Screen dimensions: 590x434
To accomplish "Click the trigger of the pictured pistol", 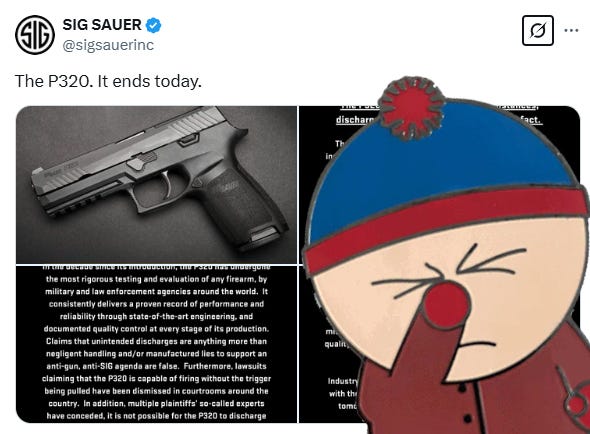I will [167, 184].
